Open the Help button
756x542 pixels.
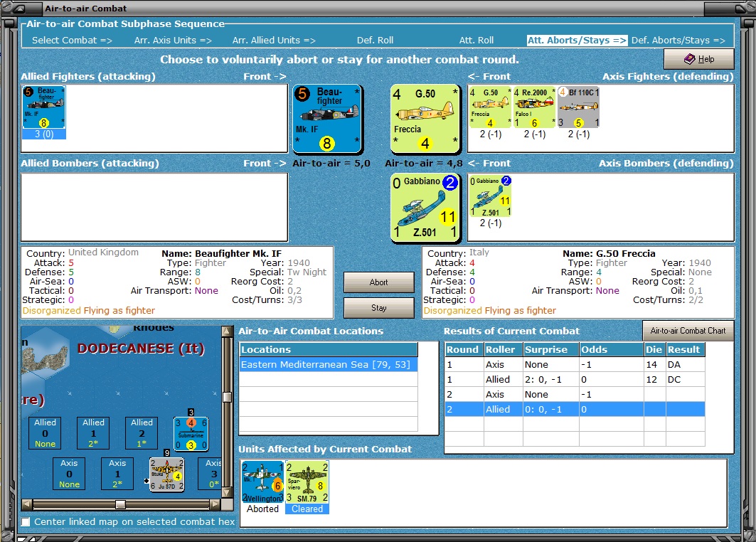pyautogui.click(x=698, y=59)
